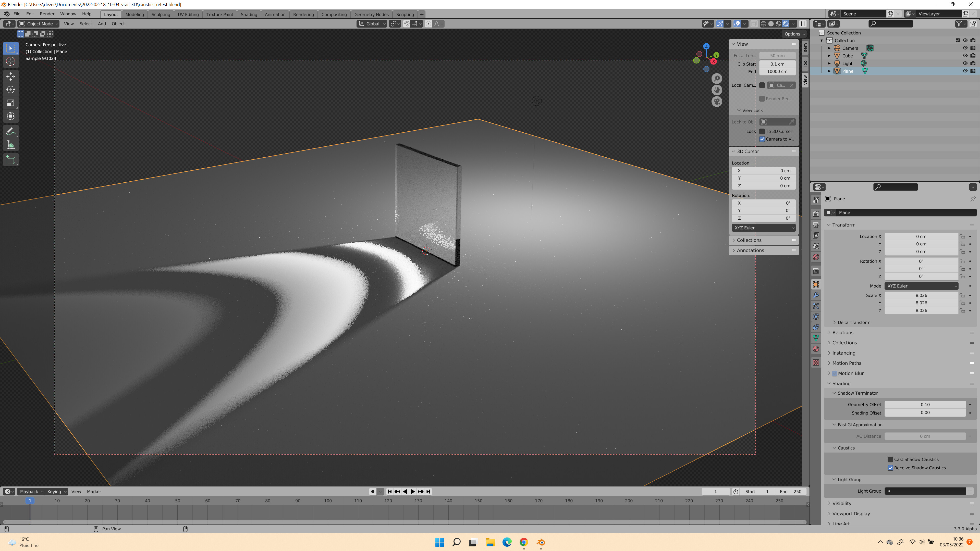The height and width of the screenshot is (551, 980).
Task: Switch to rendered viewport shading
Action: 786,23
